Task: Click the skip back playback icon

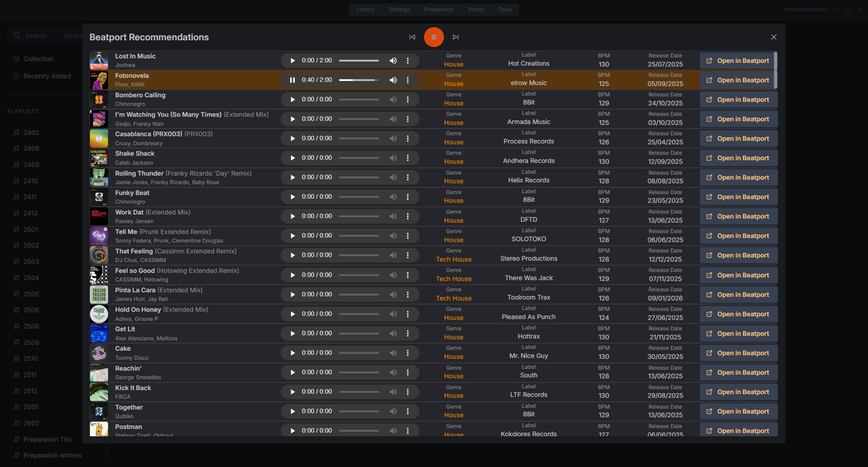Action: [x=412, y=37]
